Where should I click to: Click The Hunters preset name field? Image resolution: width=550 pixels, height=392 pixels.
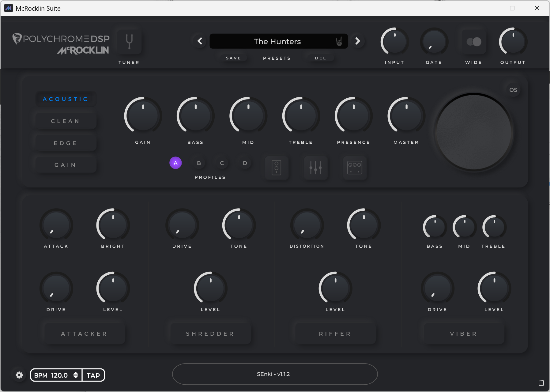tap(277, 41)
